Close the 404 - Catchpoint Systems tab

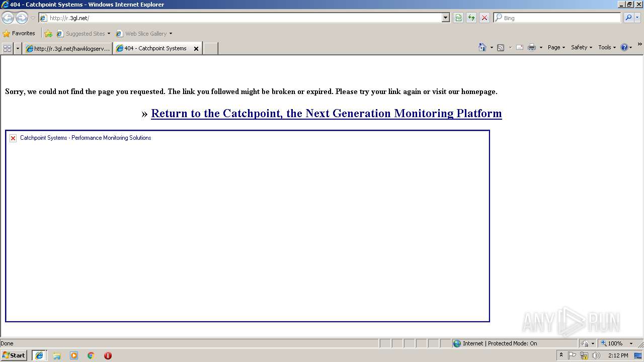click(196, 49)
